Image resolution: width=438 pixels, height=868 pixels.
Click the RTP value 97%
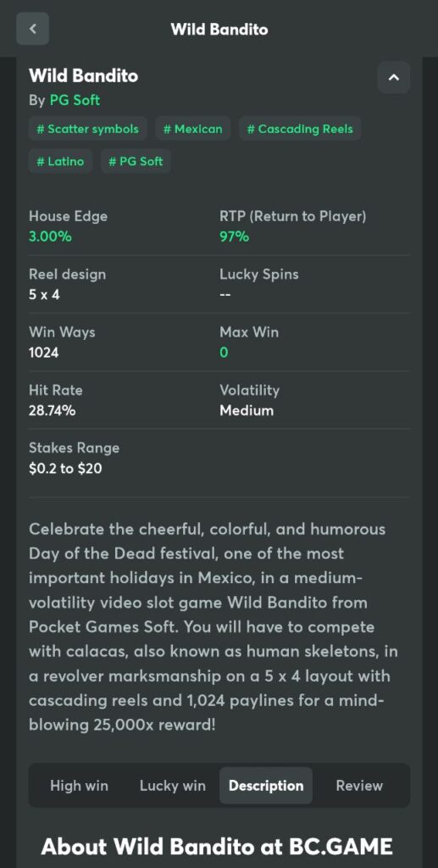pyautogui.click(x=235, y=237)
